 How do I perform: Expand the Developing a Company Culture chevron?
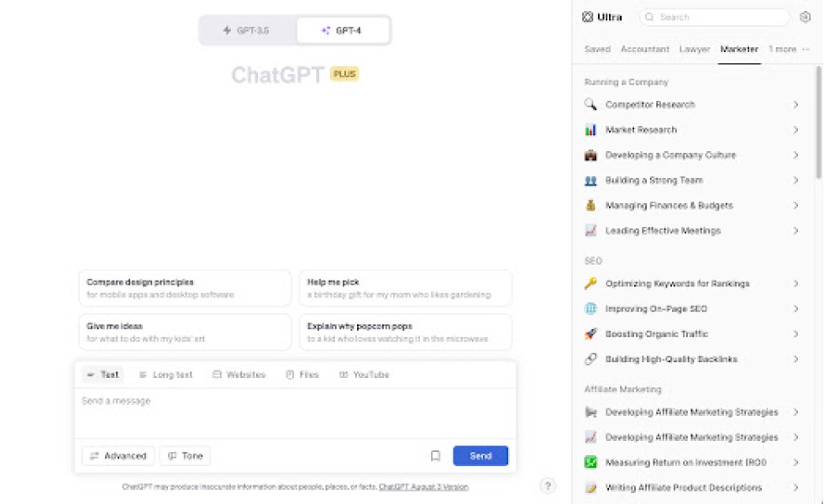[x=795, y=155]
